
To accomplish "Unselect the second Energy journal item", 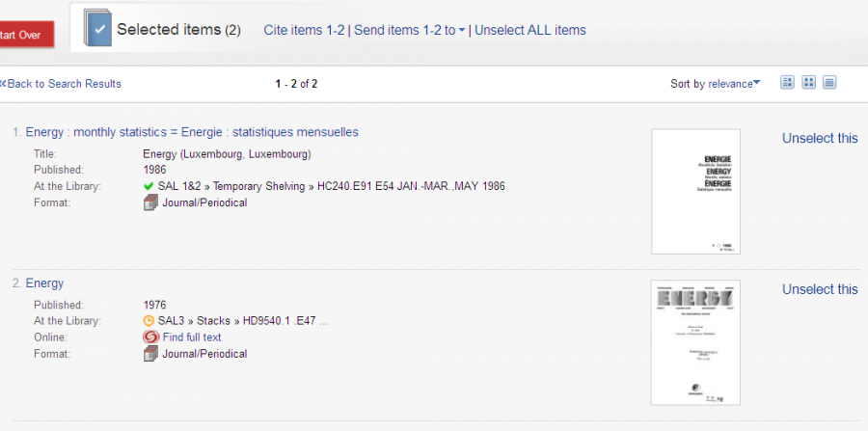I will pyautogui.click(x=819, y=289).
